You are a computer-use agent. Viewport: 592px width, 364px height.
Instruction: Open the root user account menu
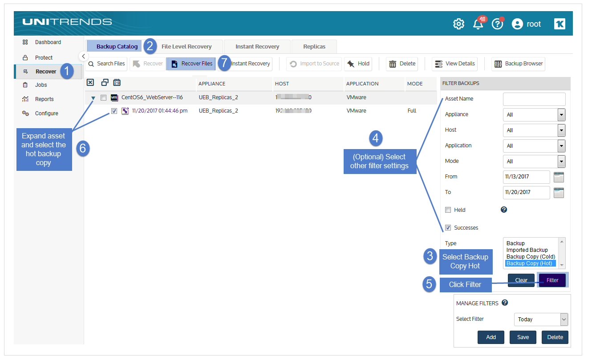click(x=527, y=24)
